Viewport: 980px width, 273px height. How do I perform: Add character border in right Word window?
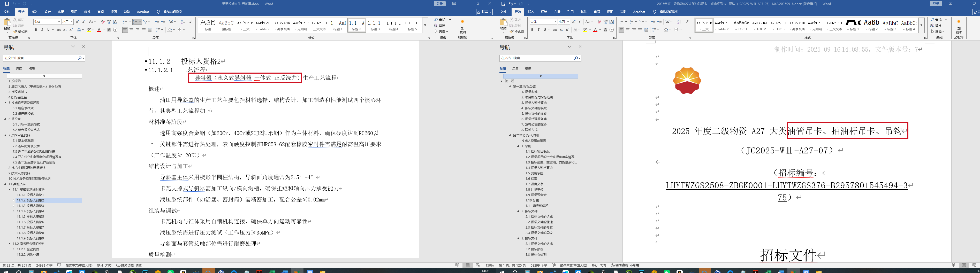point(612,22)
